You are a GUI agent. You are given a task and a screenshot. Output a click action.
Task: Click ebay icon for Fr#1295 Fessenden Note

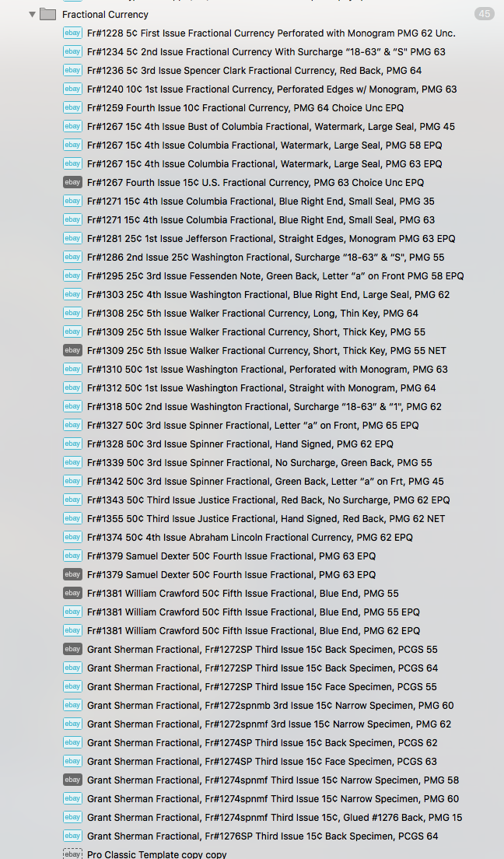pos(72,275)
